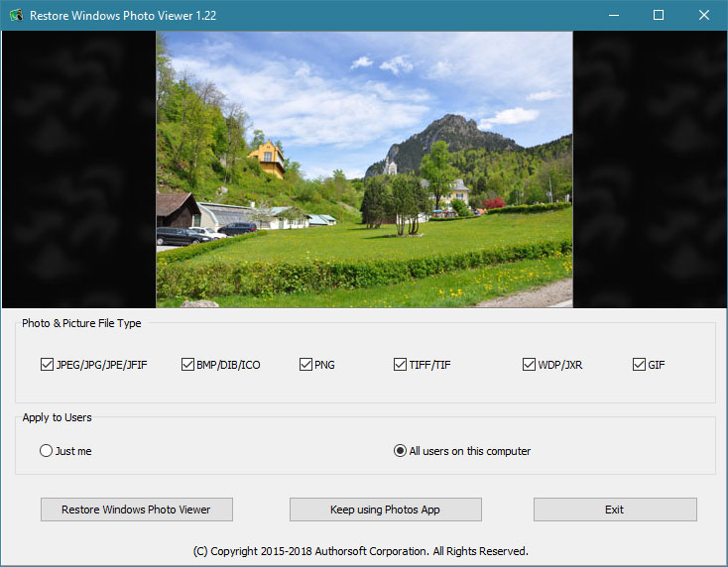Click the Authorsoft copyright notice text
This screenshot has height=567, width=728.
[x=360, y=550]
